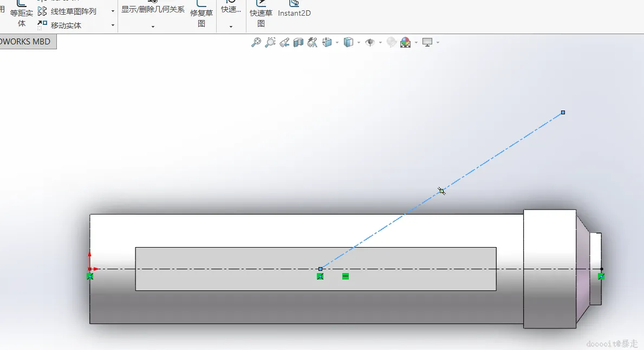Click the Zoom to Fit icon
Viewport: 644px width, 350px height.
pos(256,42)
